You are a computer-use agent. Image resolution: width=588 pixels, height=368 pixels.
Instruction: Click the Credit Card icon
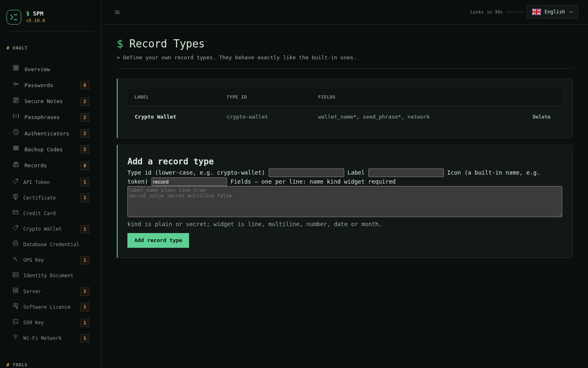pos(16,212)
